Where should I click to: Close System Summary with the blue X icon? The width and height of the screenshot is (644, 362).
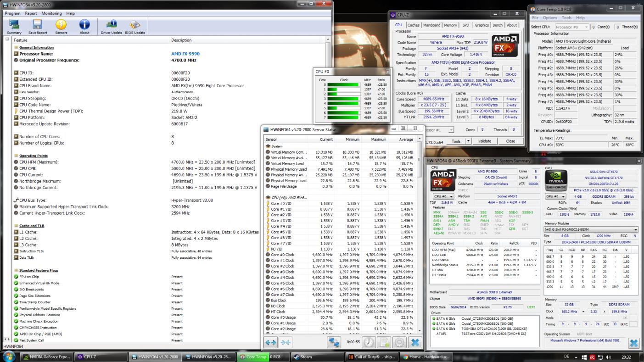tap(633, 343)
